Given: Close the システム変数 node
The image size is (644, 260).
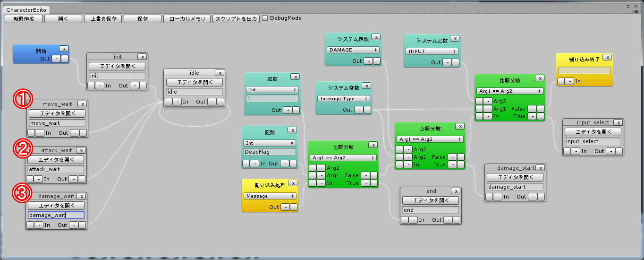Looking at the screenshot, I should pos(366,86).
